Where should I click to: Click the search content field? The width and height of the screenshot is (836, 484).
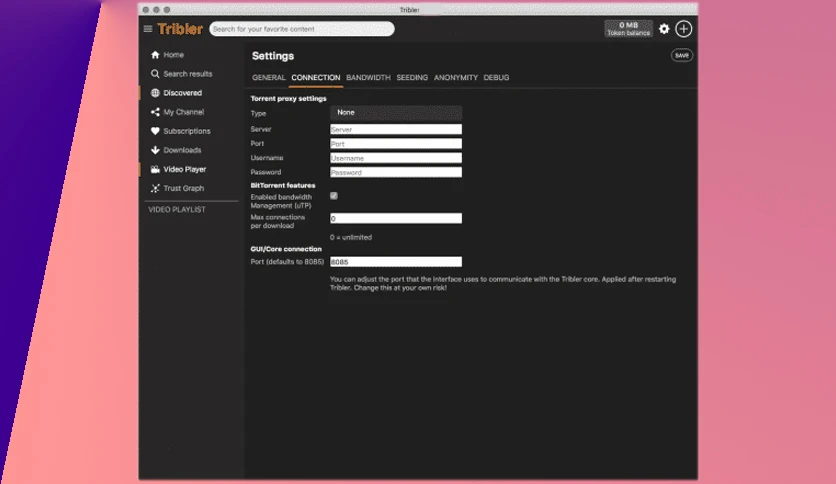point(302,29)
